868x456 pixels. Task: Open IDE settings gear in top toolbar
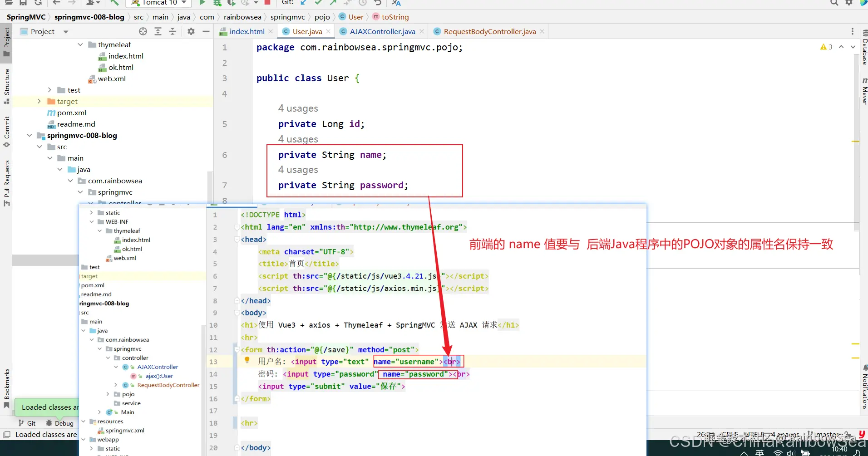tap(849, 3)
